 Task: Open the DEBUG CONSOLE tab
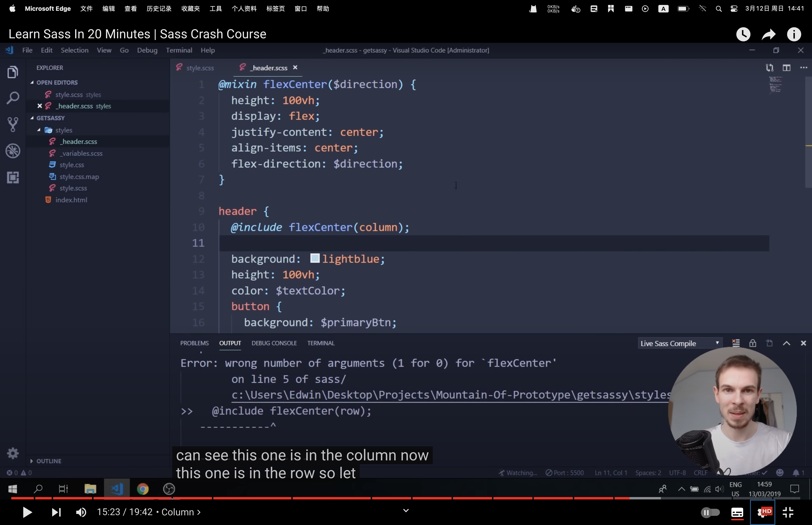273,343
